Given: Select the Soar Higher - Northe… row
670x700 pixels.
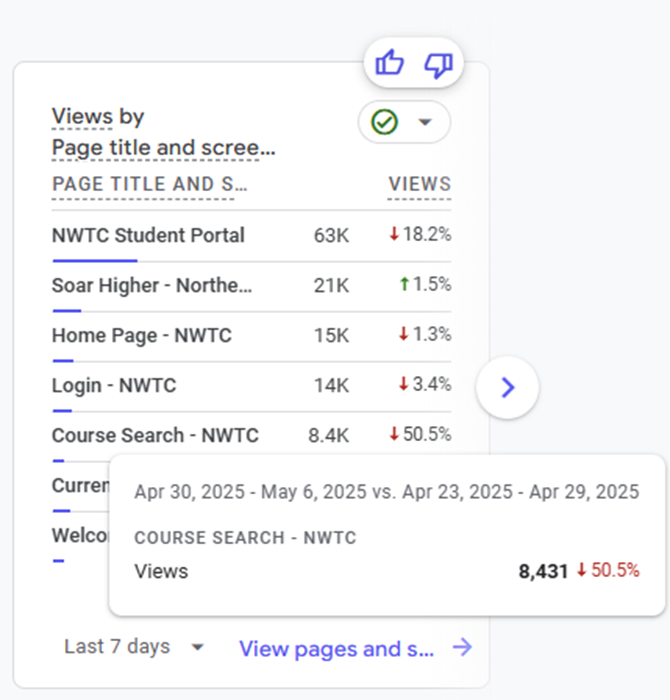Looking at the screenshot, I should pos(251,286).
